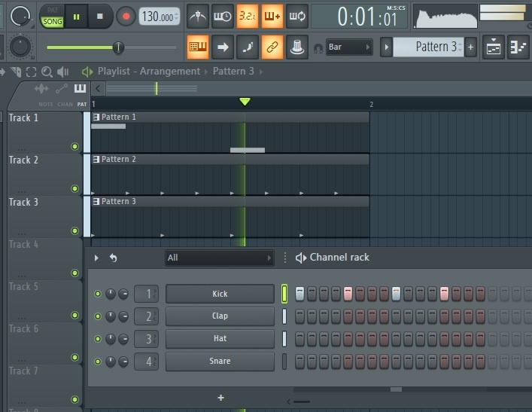Click the master volume knob
Image resolution: width=532 pixels, height=412 pixels.
20,16
